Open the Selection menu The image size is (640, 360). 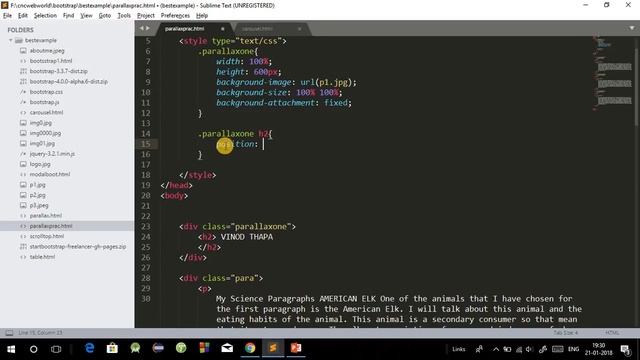45,16
